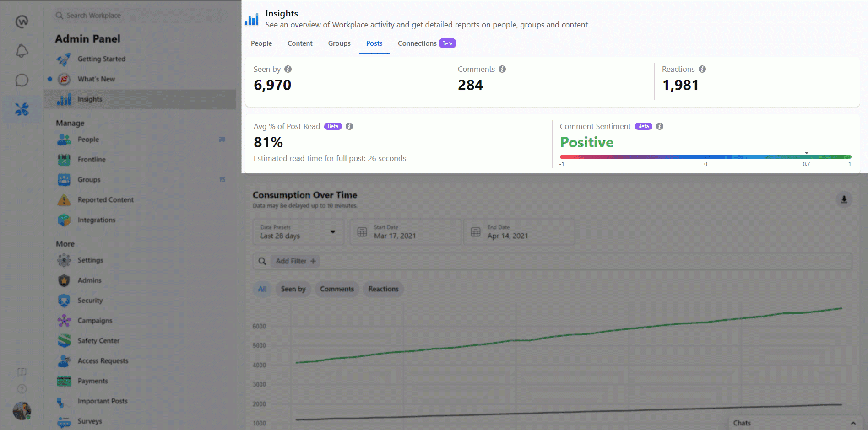Open the Start Date picker
This screenshot has height=430, width=868.
click(x=406, y=232)
